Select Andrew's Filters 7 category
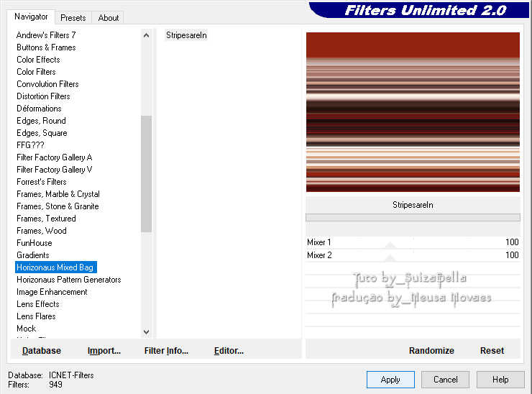This screenshot has width=532, height=394. [x=46, y=35]
